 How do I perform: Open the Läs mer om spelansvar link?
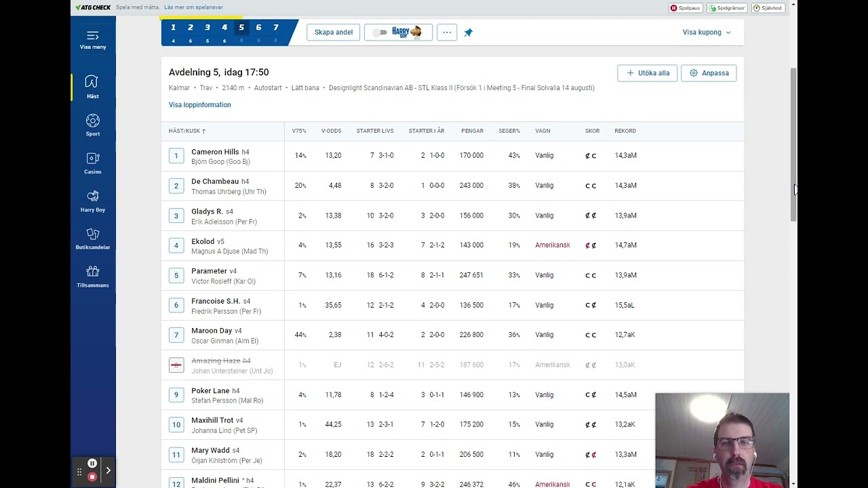point(193,7)
